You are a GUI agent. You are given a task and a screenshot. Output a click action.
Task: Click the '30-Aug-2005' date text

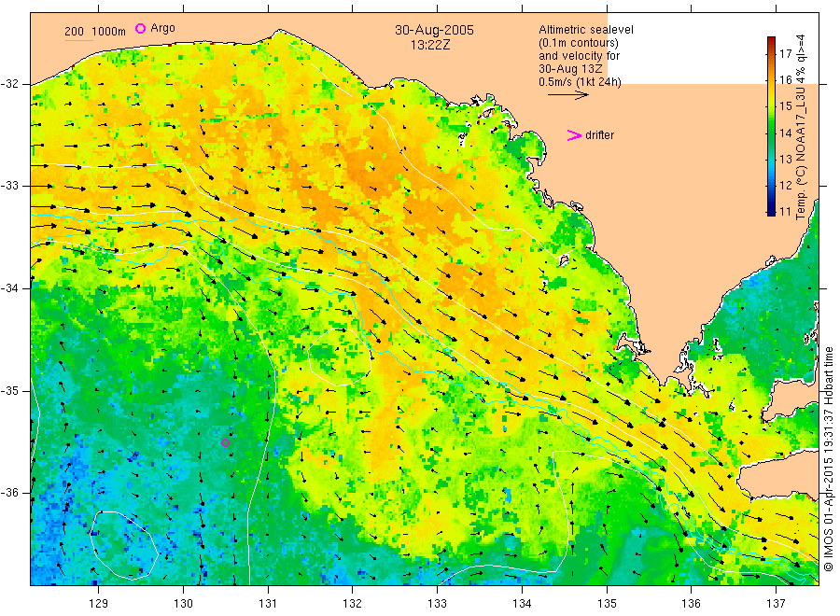(x=434, y=30)
